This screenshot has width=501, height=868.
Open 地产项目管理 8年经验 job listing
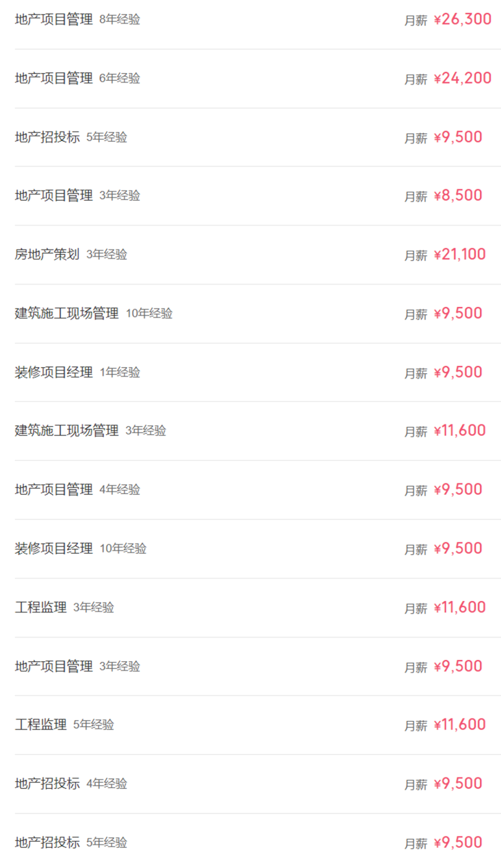(257, 20)
